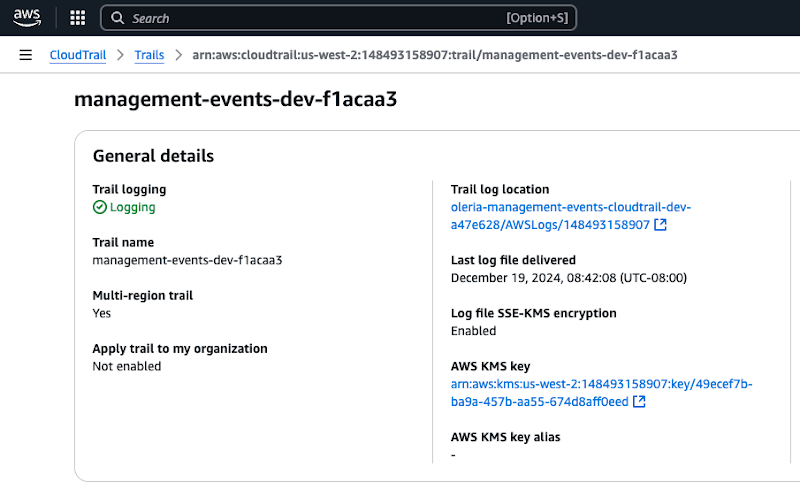This screenshot has width=800, height=490.
Task: Click the green Logging status checkmark icon
Action: [x=99, y=207]
